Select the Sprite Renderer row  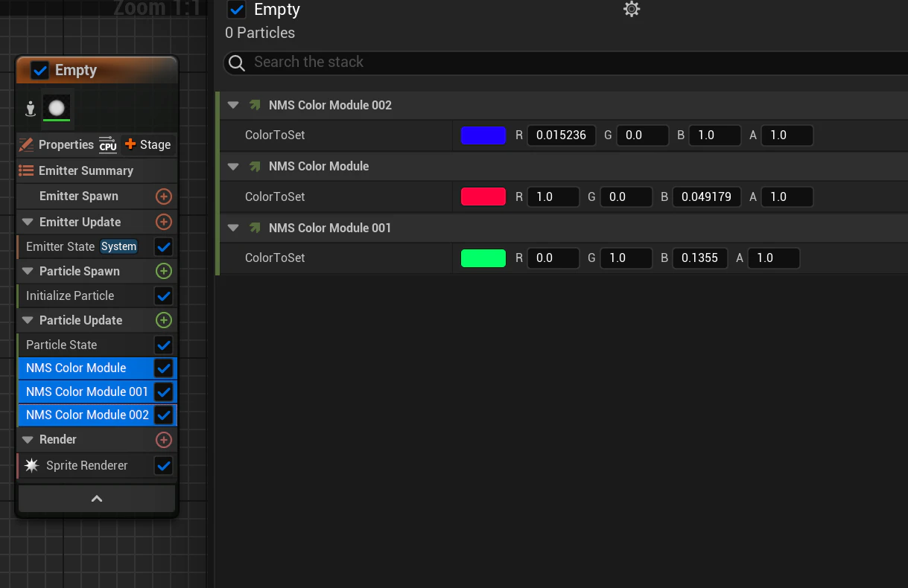tap(97, 466)
